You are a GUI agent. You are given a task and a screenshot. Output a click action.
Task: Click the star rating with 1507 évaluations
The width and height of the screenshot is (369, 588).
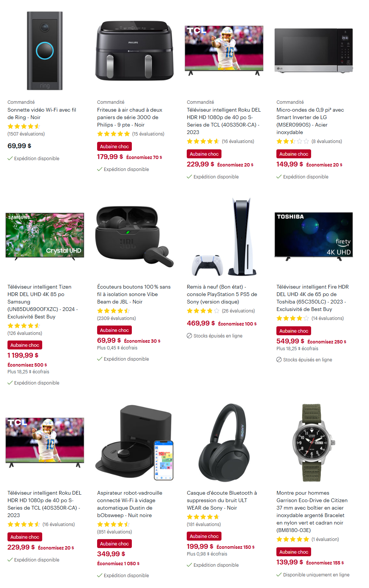pyautogui.click(x=24, y=127)
